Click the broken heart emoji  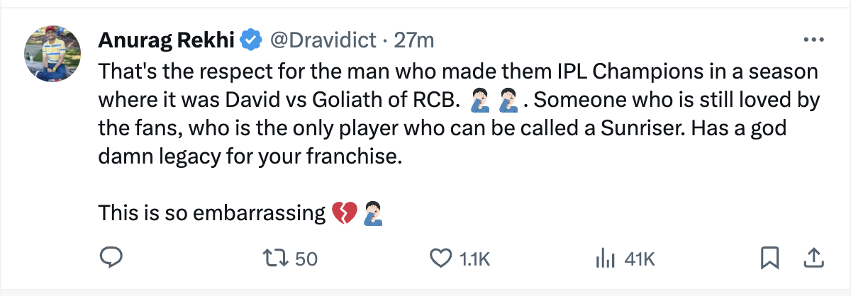[x=345, y=212]
